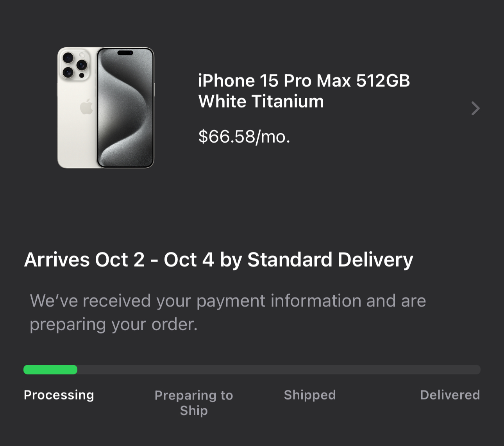Select the "Shipped" status step
This screenshot has width=504, height=446.
point(310,395)
